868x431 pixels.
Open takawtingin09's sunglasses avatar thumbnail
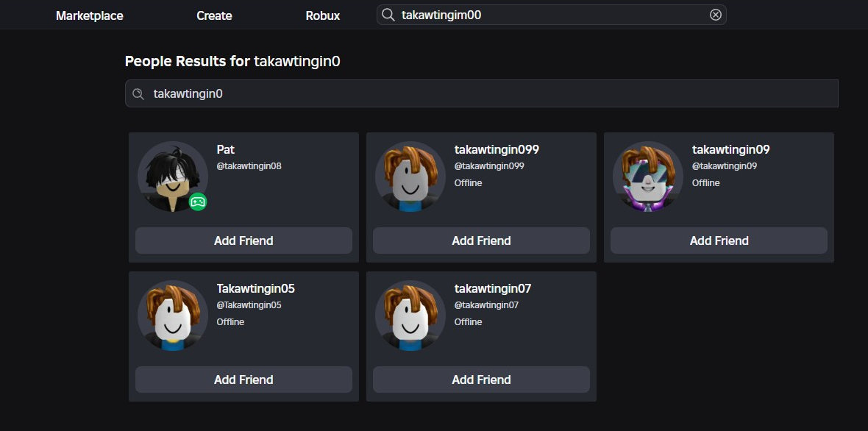pos(647,177)
